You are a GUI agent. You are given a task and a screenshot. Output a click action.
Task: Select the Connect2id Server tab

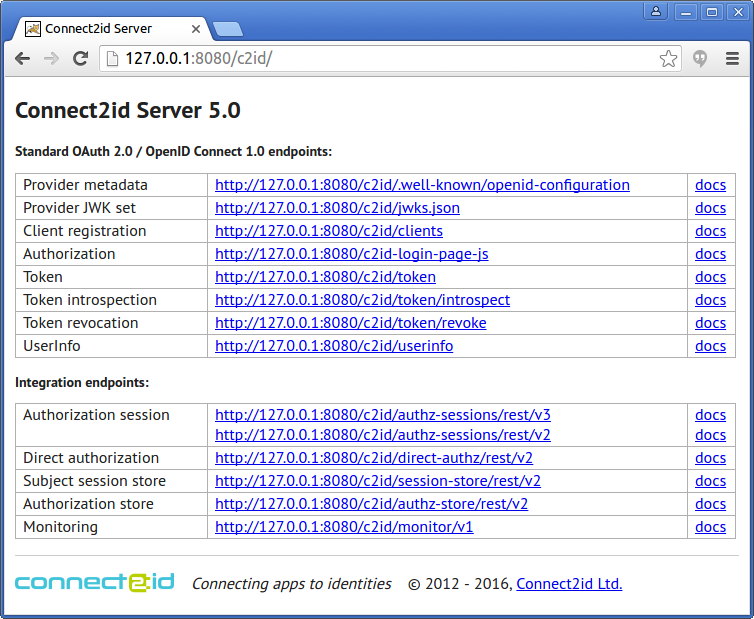[110, 28]
